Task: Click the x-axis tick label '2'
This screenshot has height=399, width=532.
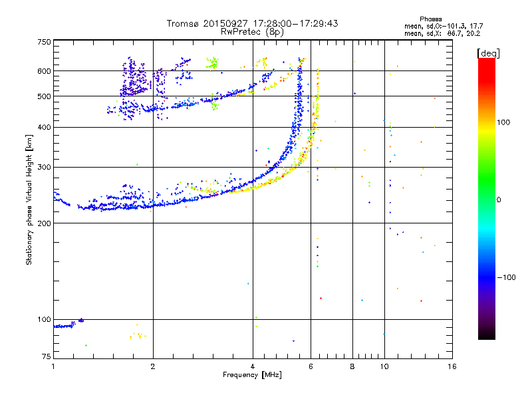Action: [x=153, y=366]
